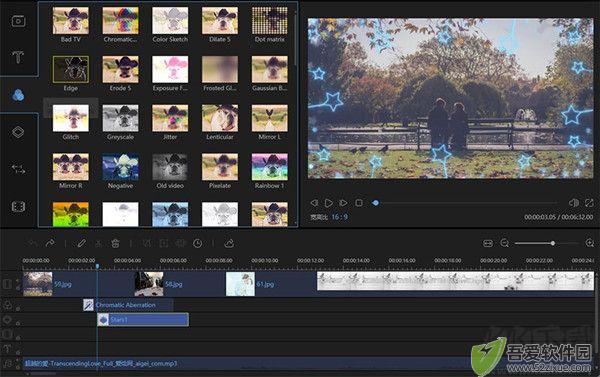Click the timeline playhead marker

point(97,266)
